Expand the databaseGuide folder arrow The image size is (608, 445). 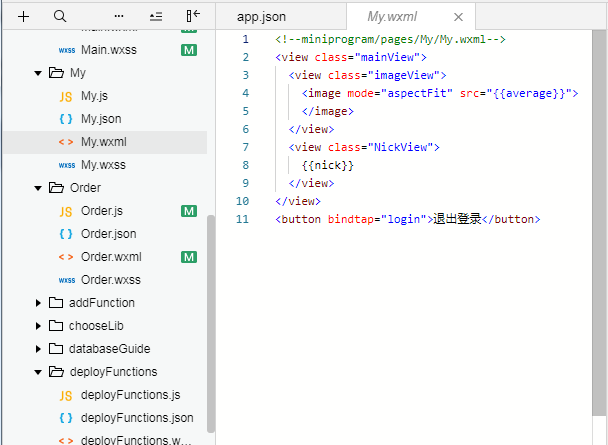pos(38,349)
